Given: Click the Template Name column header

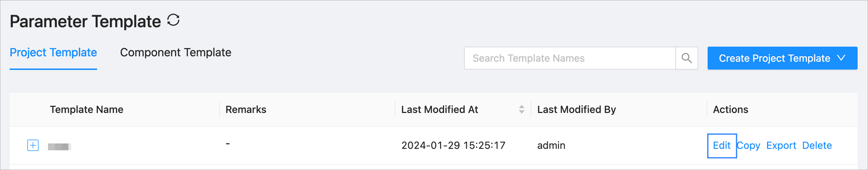Looking at the screenshot, I should 87,109.
